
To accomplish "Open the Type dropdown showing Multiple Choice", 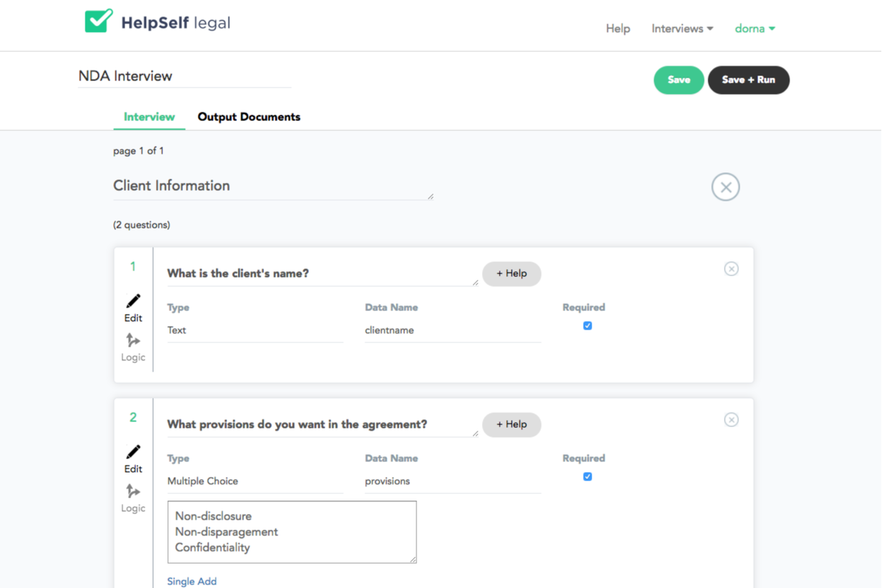I will pyautogui.click(x=255, y=481).
